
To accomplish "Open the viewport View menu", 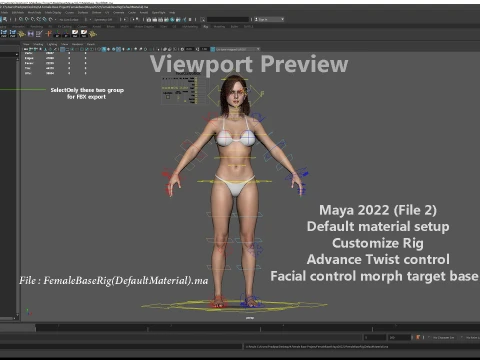I will 26,44.
